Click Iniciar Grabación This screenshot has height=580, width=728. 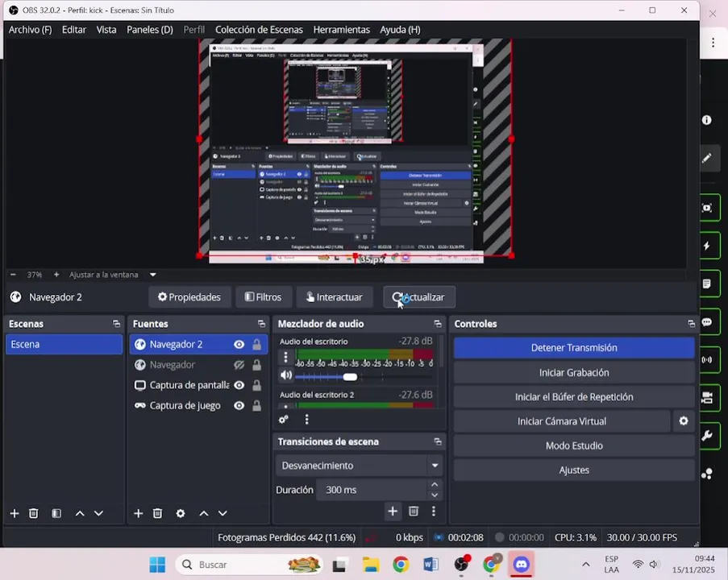point(574,373)
